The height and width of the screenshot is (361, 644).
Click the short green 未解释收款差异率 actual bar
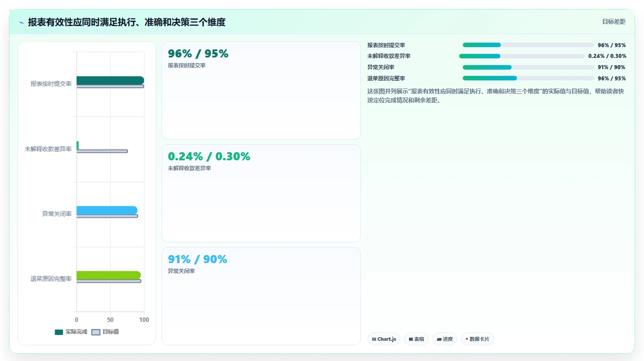(x=78, y=145)
